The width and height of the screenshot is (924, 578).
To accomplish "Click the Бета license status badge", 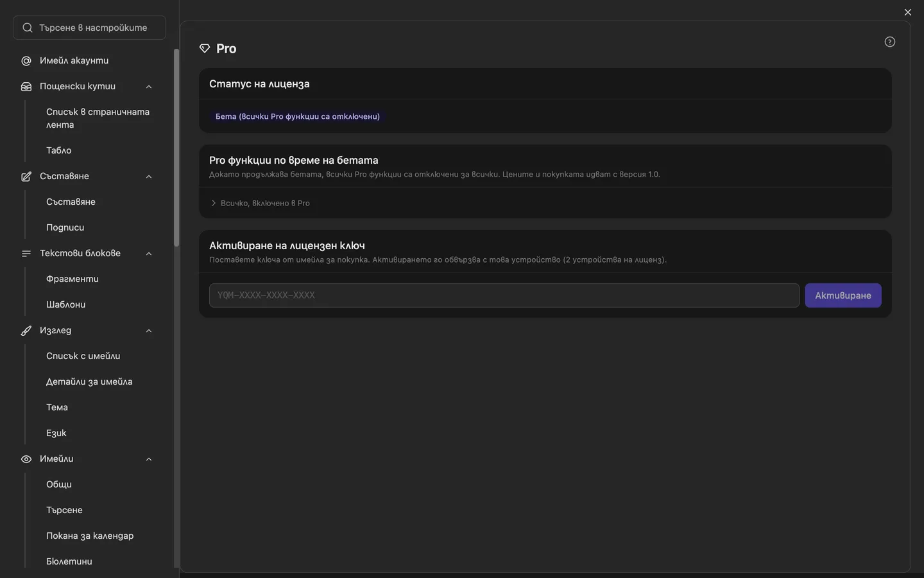I will point(298,116).
